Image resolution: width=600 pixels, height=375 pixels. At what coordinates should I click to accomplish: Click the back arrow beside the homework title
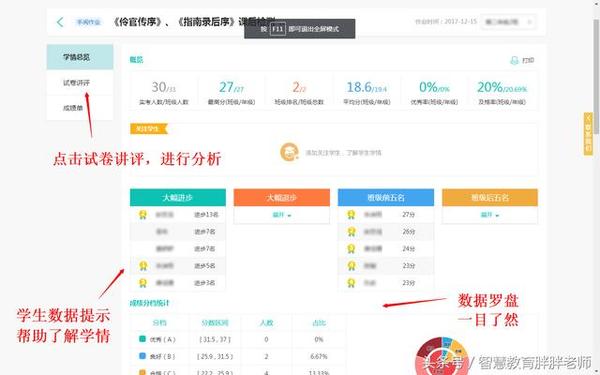click(60, 22)
